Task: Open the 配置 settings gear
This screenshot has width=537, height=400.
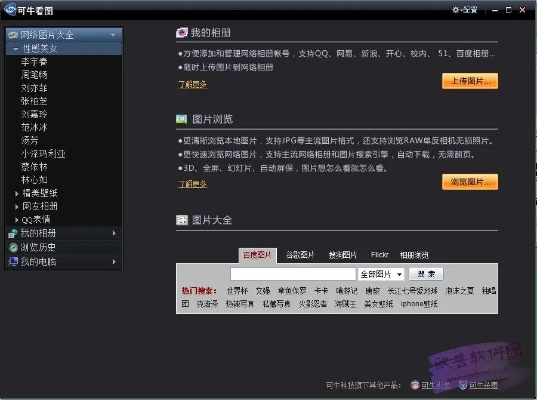Action: click(x=465, y=10)
